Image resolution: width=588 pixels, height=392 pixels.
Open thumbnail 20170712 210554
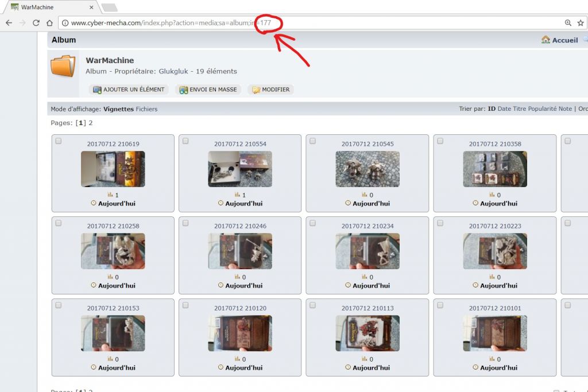point(240,169)
